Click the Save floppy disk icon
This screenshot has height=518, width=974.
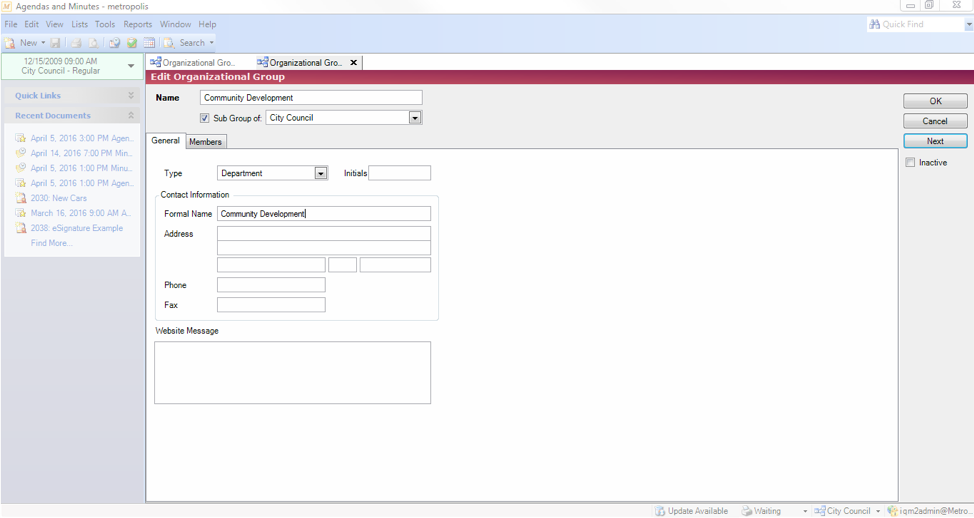(x=55, y=43)
